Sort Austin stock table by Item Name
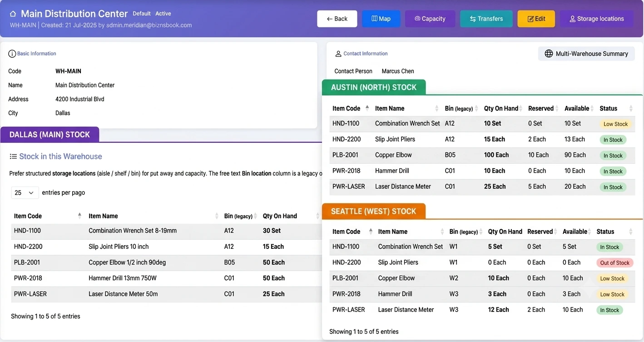644x342 pixels. point(437,108)
